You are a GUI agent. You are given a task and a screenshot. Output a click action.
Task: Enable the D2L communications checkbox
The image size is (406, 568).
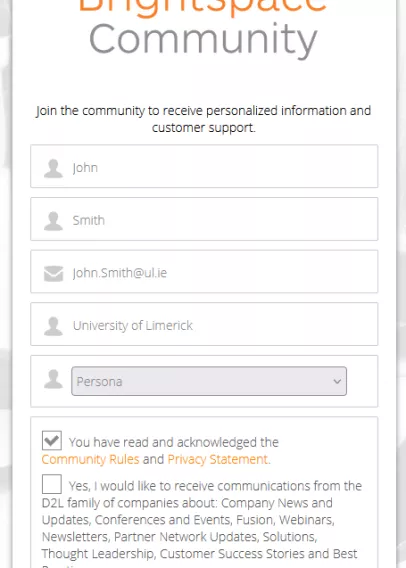point(52,484)
